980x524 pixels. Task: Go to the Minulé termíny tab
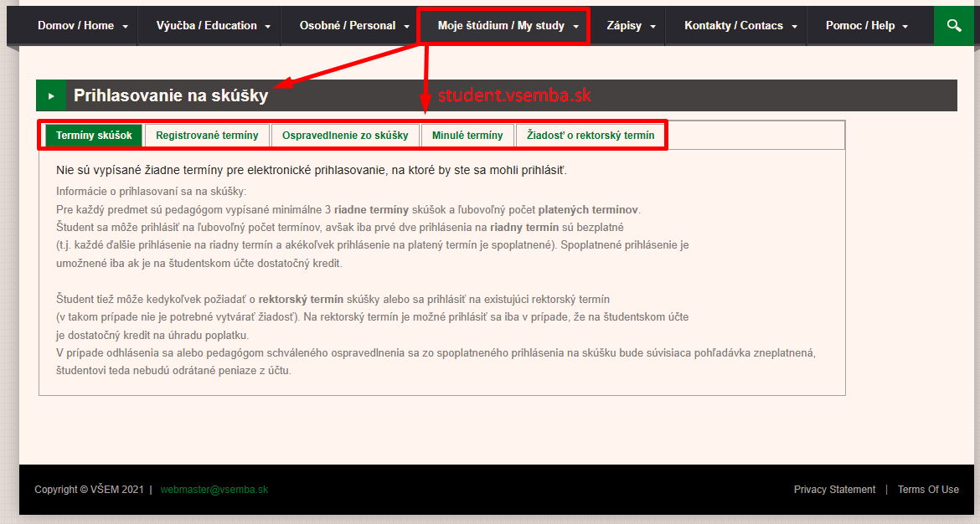point(467,136)
